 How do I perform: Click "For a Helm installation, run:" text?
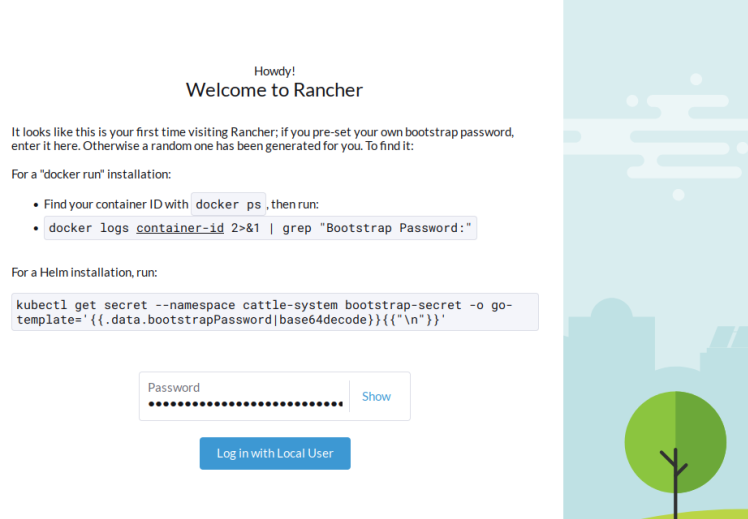tap(84, 272)
